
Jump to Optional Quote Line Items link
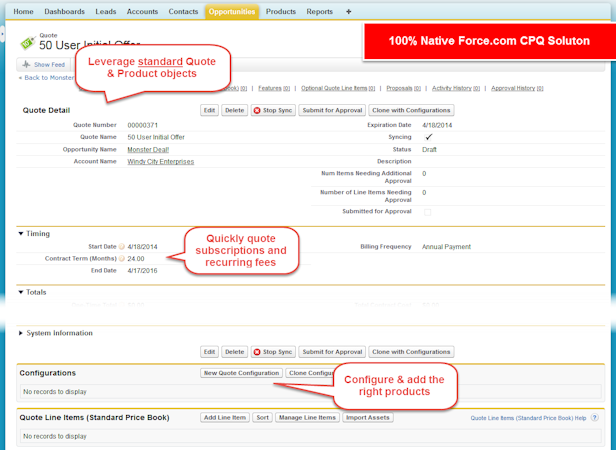[338, 88]
